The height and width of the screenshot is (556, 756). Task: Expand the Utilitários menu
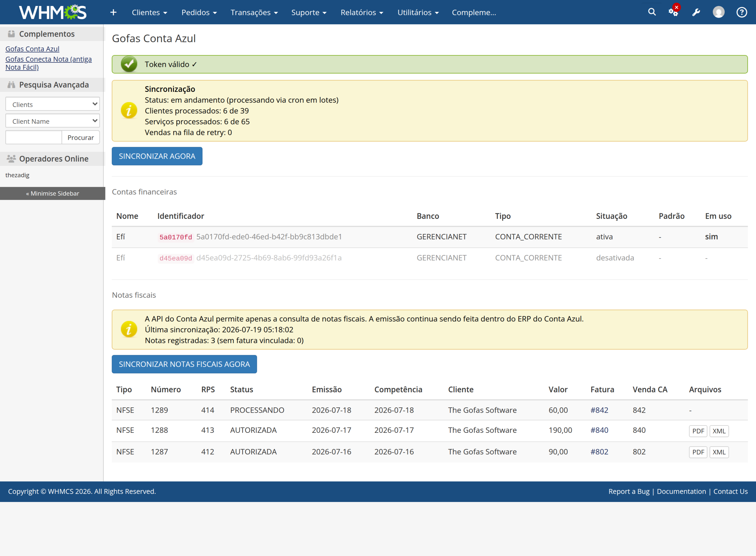pyautogui.click(x=418, y=12)
